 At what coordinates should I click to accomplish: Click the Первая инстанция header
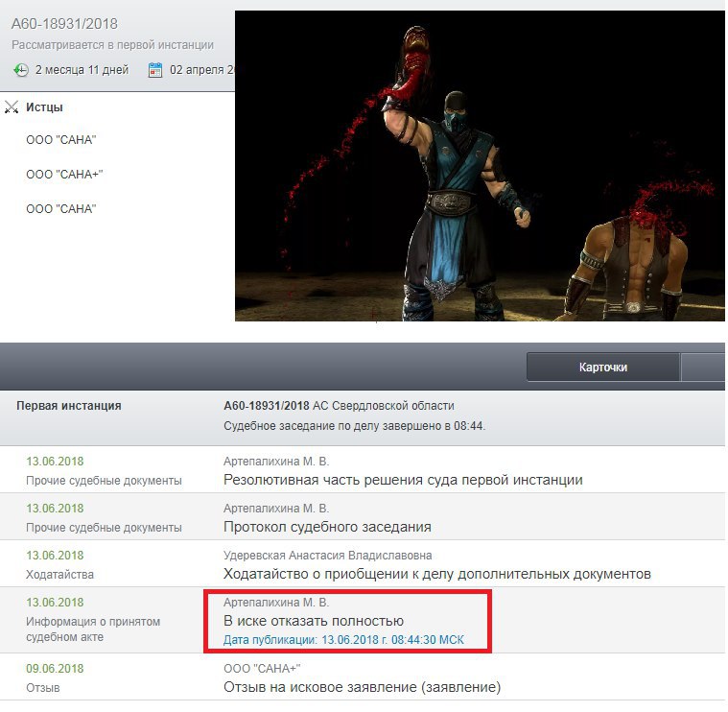69,406
